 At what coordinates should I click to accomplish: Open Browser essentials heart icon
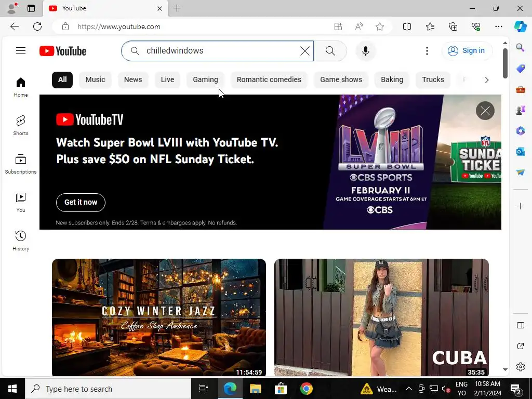point(476,26)
